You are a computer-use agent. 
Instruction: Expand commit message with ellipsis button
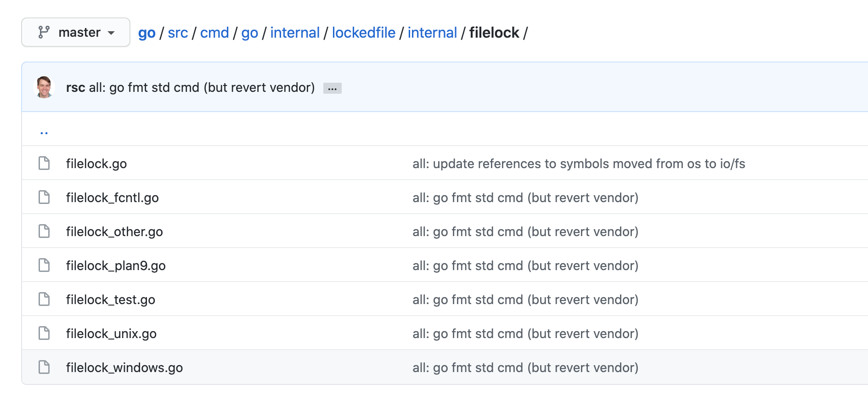click(332, 88)
